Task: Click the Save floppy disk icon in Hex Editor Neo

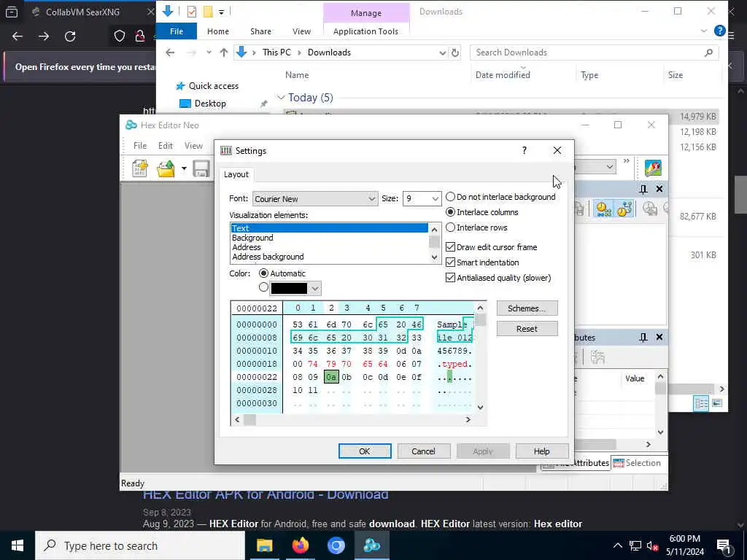Action: (x=201, y=168)
